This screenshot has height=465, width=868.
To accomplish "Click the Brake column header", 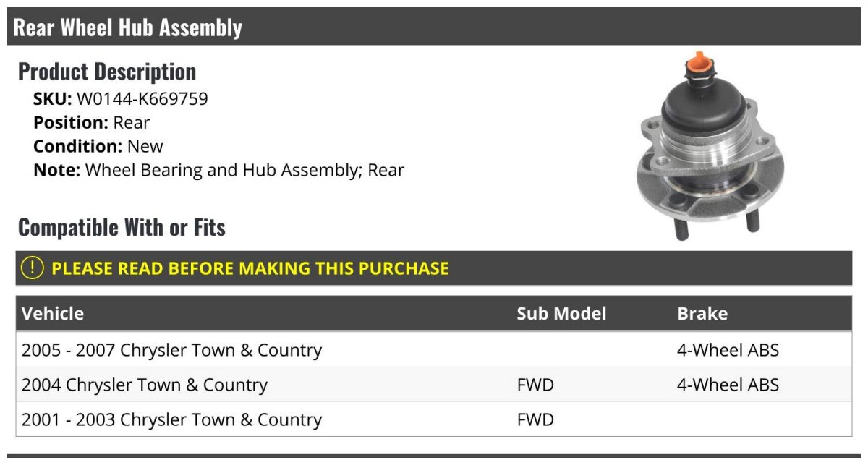I will click(x=702, y=313).
